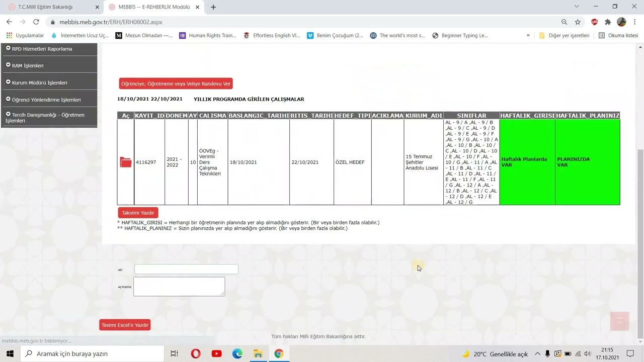
Task: Click the Windows Start button
Action: coord(10,353)
